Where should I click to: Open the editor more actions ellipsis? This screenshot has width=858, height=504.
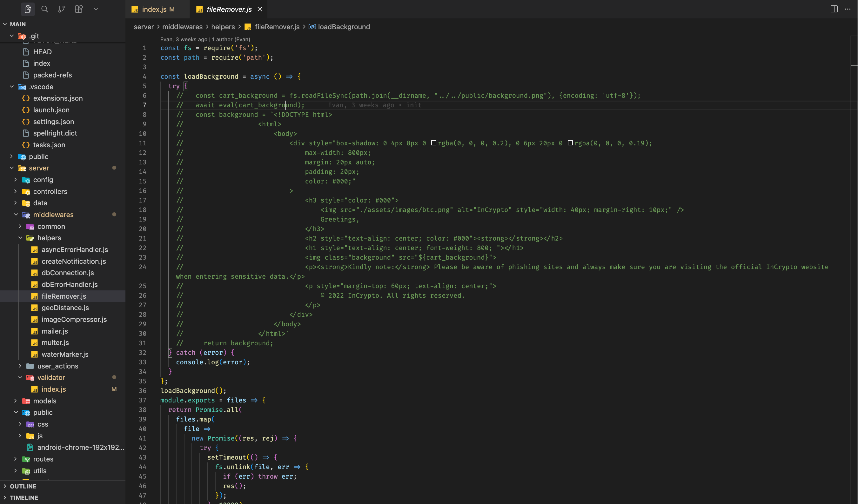pos(848,9)
